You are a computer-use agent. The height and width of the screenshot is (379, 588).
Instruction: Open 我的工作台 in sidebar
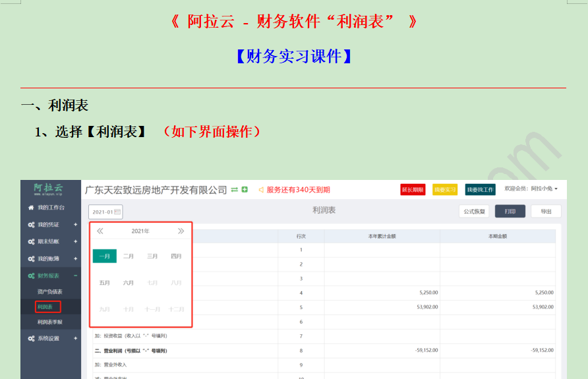(51, 208)
